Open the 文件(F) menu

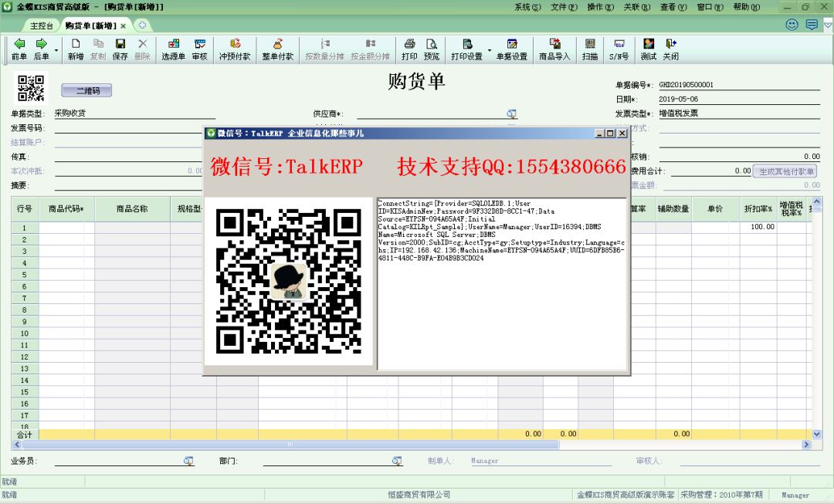pos(564,7)
